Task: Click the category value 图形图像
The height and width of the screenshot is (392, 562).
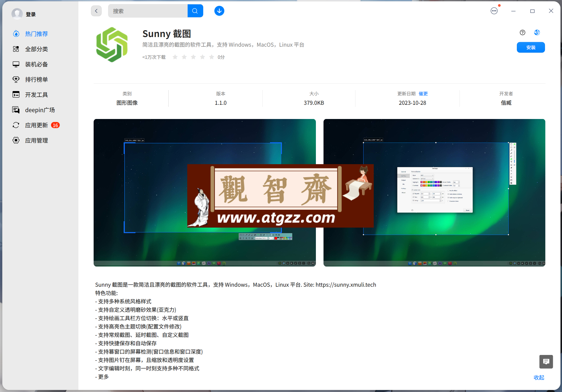Action: click(127, 103)
